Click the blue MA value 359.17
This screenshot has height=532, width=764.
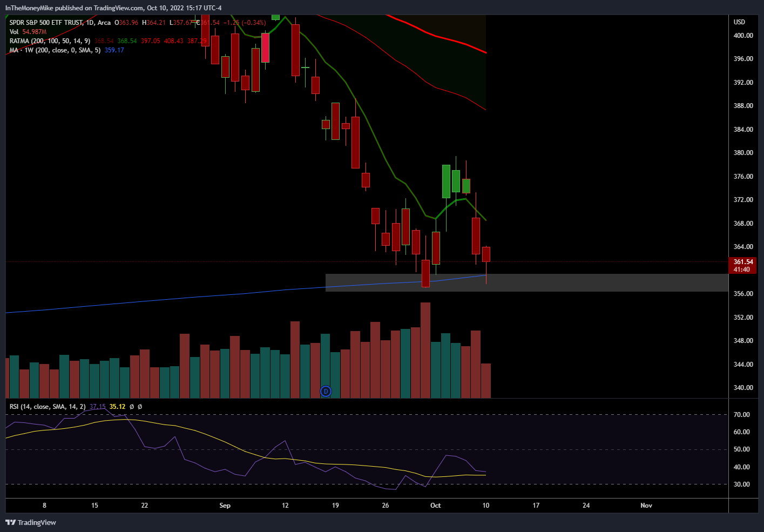(x=114, y=50)
